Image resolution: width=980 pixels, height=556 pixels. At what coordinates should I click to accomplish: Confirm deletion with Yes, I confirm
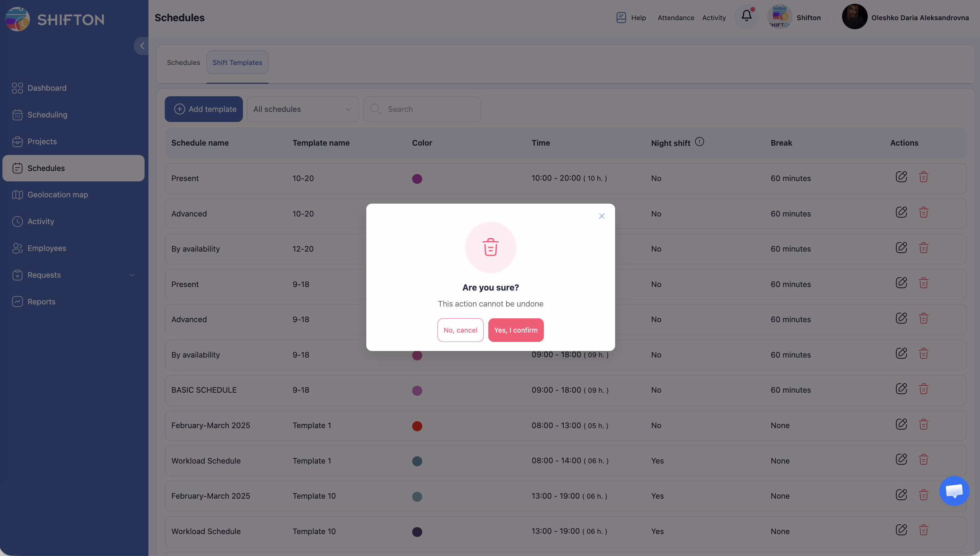click(515, 330)
